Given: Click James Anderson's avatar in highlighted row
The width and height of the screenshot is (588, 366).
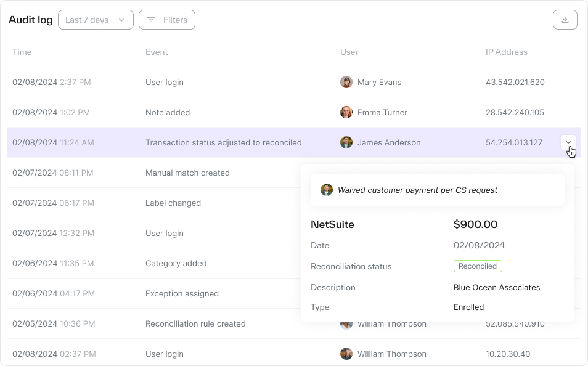Looking at the screenshot, I should click(x=346, y=142).
